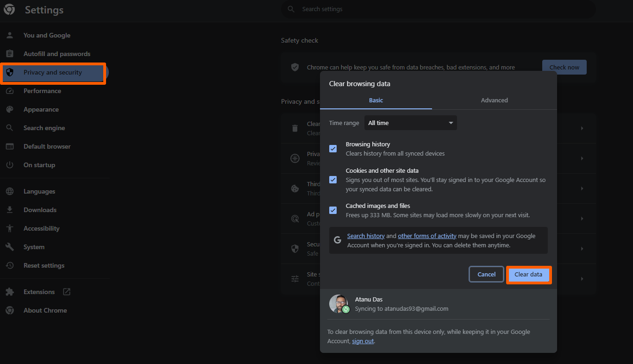Viewport: 633px width, 364px height.
Task: Uncheck Cookies and other site data checkbox
Action: pos(333,180)
